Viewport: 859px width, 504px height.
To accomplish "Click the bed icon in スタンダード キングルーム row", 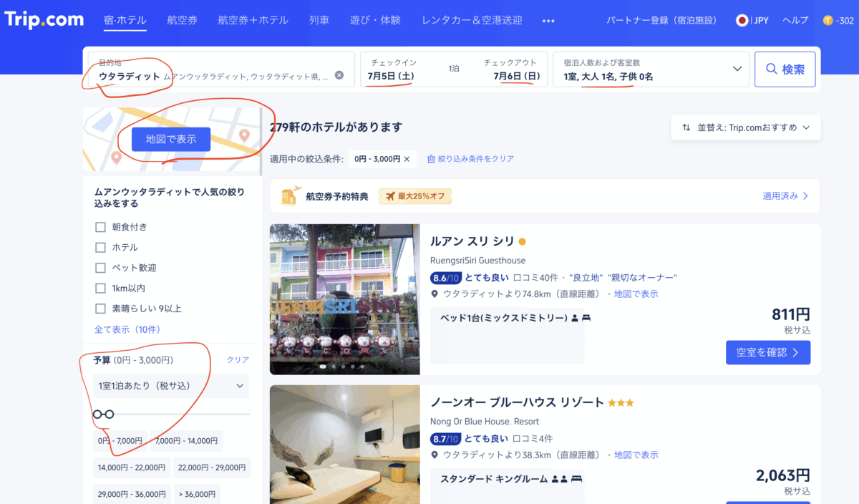I will [576, 479].
